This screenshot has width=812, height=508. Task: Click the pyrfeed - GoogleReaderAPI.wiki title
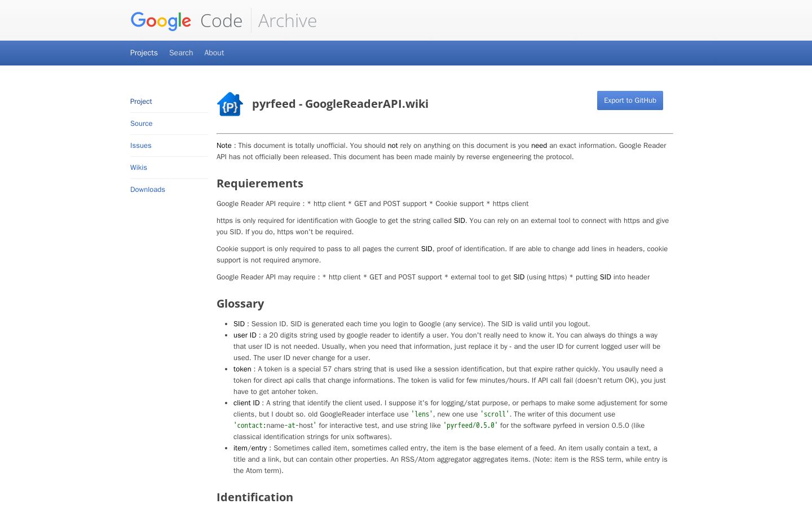click(x=340, y=104)
